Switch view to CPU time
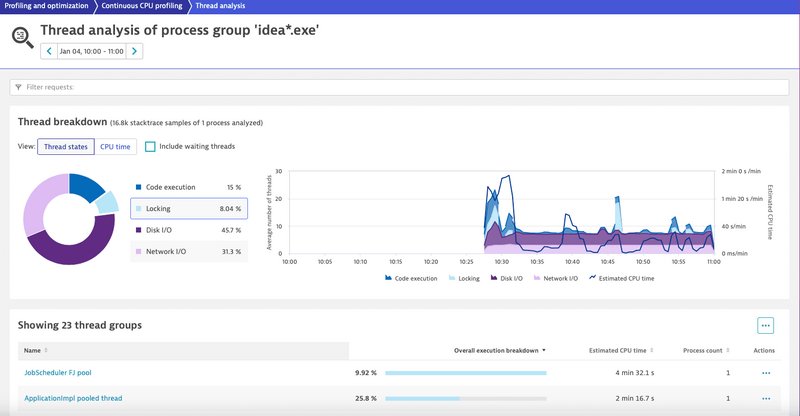The width and height of the screenshot is (800, 416). (115, 147)
